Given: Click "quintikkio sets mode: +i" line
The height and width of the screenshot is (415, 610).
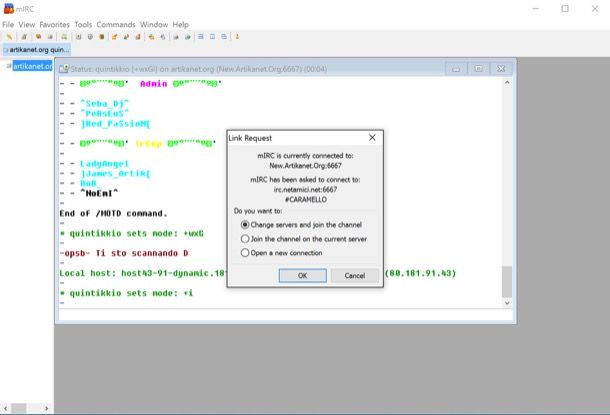Looking at the screenshot, I should coord(126,293).
